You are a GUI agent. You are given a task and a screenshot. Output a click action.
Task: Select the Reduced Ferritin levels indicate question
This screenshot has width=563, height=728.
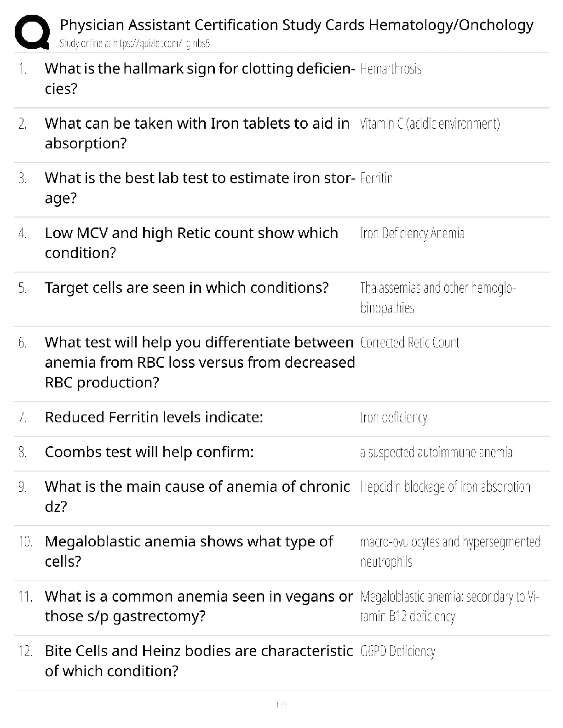pyautogui.click(x=154, y=417)
